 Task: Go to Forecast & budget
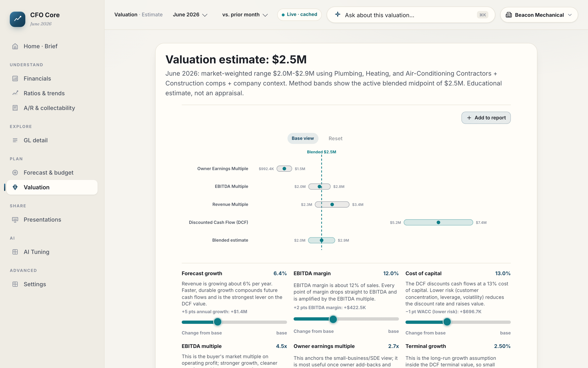52,173
